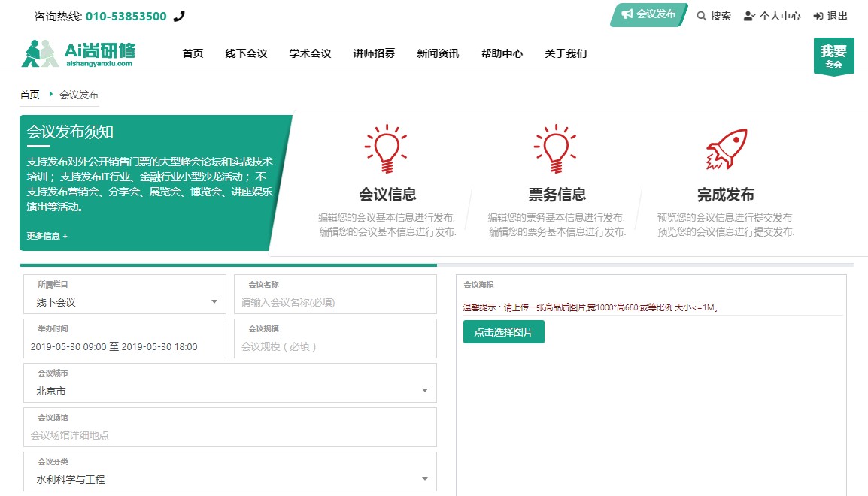The image size is (868, 496).
Task: Go to 讲师招募 in the navigation menu
Action: point(374,53)
